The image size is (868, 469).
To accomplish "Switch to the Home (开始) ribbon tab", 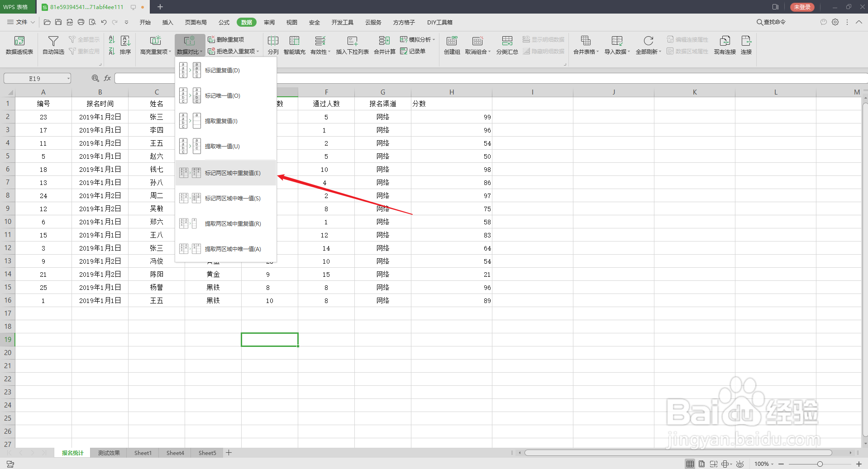I will tap(145, 22).
